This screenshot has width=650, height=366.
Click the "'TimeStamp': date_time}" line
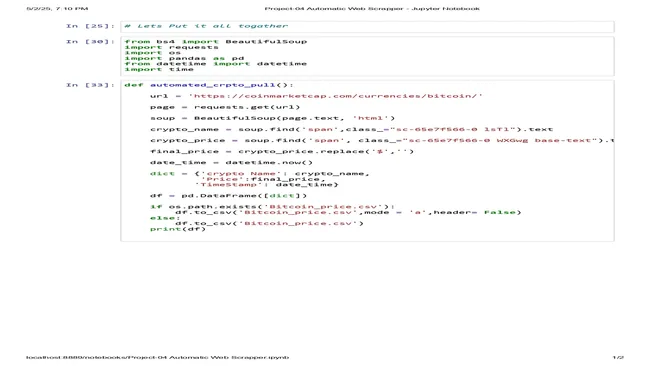[266, 184]
